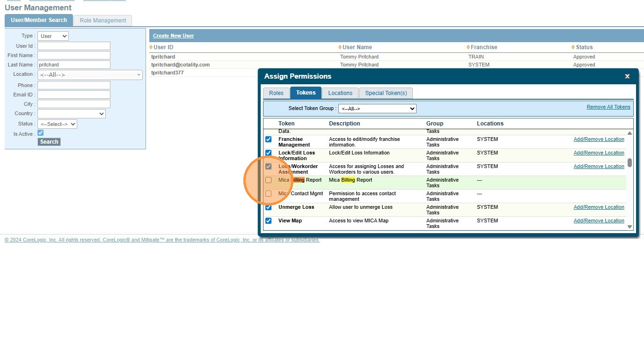Click the token list scrollbar thumb
644x360 pixels.
tap(629, 162)
